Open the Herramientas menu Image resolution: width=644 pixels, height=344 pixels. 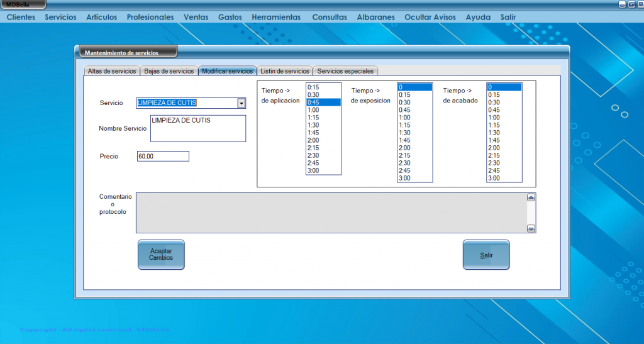point(276,17)
